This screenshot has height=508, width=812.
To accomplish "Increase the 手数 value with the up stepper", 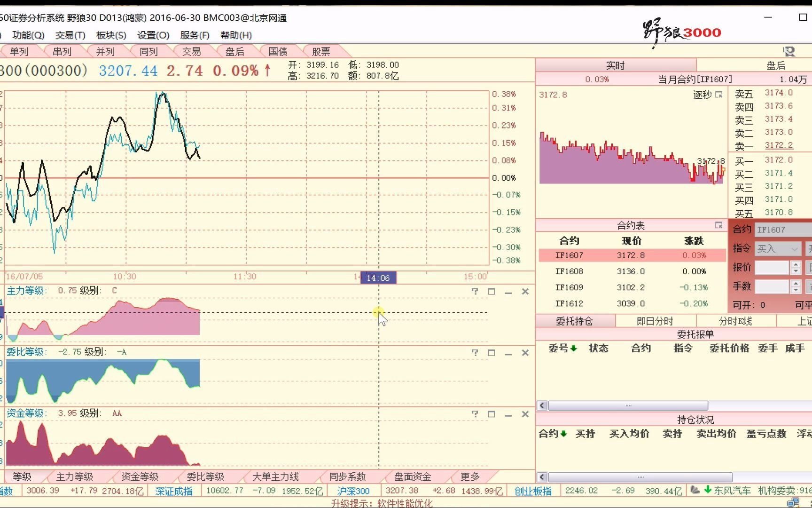I will (x=796, y=283).
